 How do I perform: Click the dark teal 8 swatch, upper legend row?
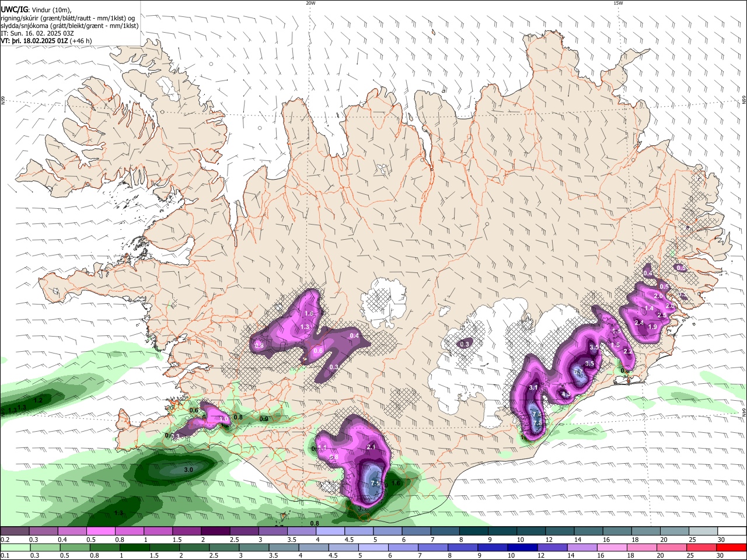pyautogui.click(x=474, y=531)
